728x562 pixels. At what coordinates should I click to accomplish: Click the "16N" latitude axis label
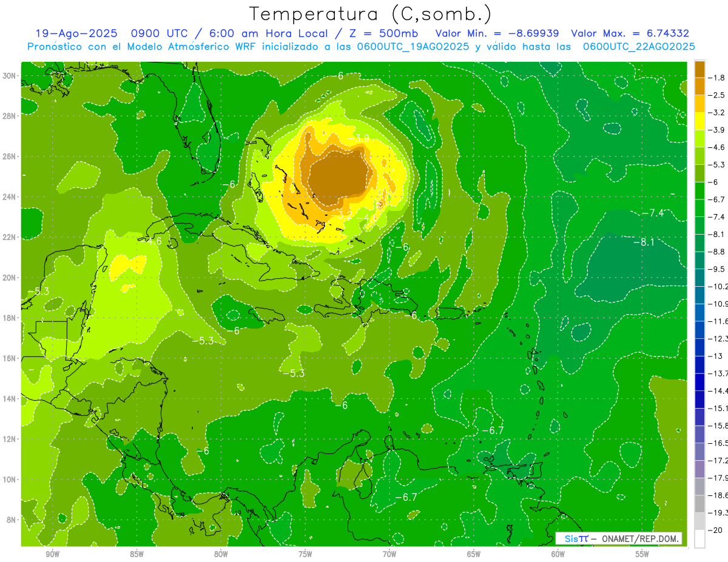[x=9, y=358]
